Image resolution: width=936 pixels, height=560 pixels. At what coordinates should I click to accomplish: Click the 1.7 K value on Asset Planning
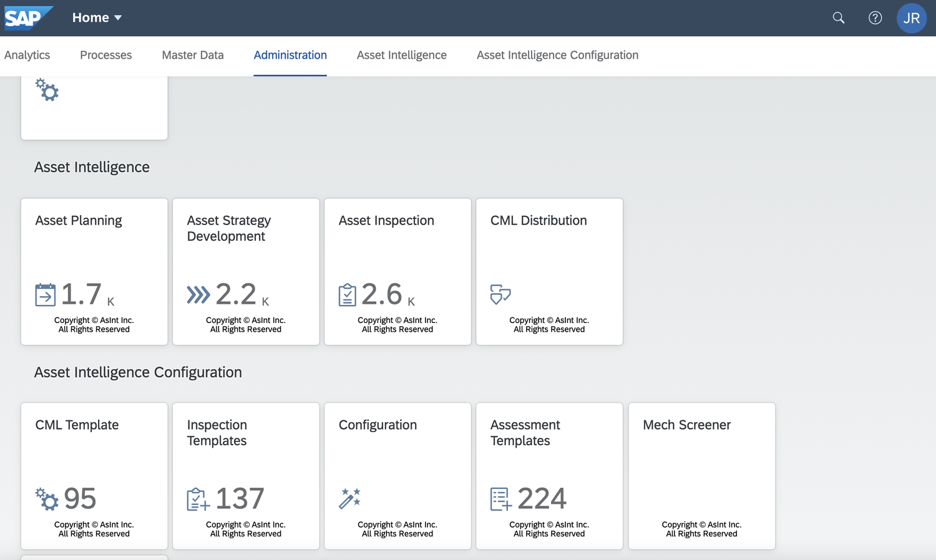coord(88,294)
